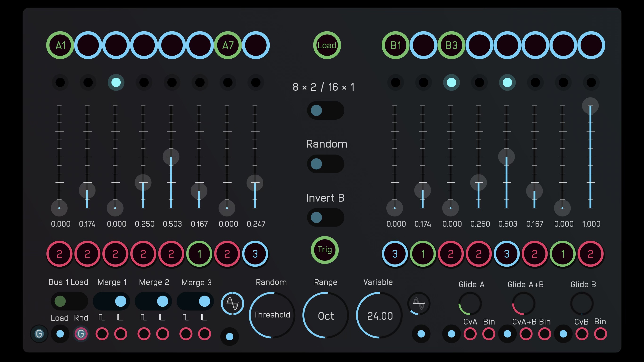
Task: Enable the center Random toggle switch
Action: point(326,164)
